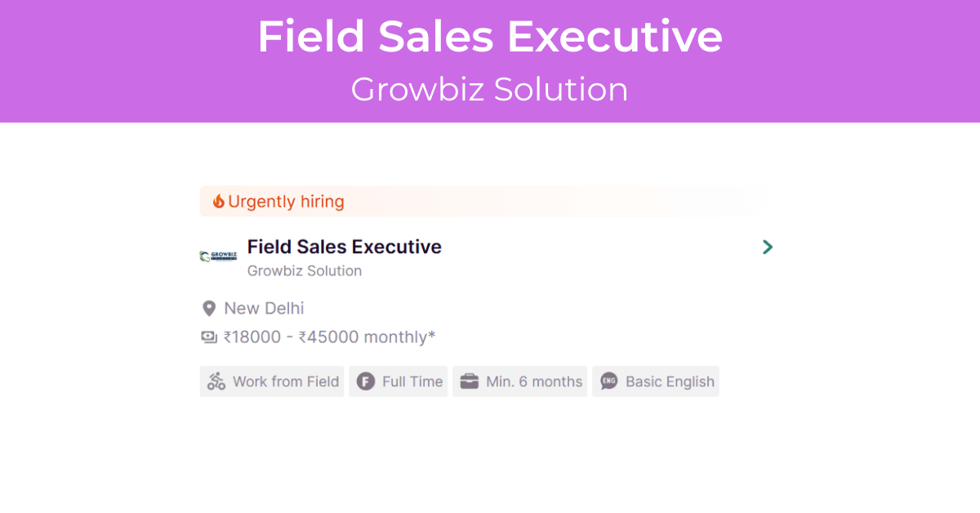Select the Basic English tag
980x513 pixels.
[656, 381]
